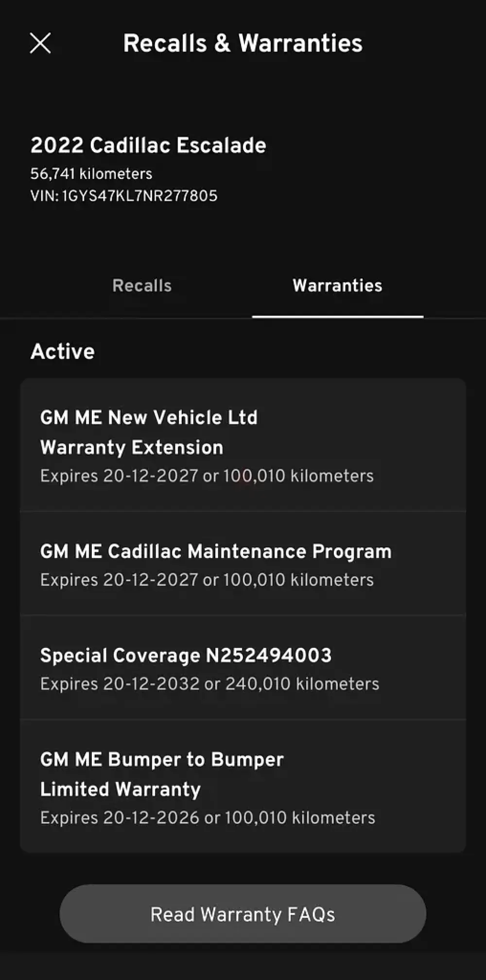Open Read Warranty FAQs
The height and width of the screenshot is (980, 486).
click(243, 914)
